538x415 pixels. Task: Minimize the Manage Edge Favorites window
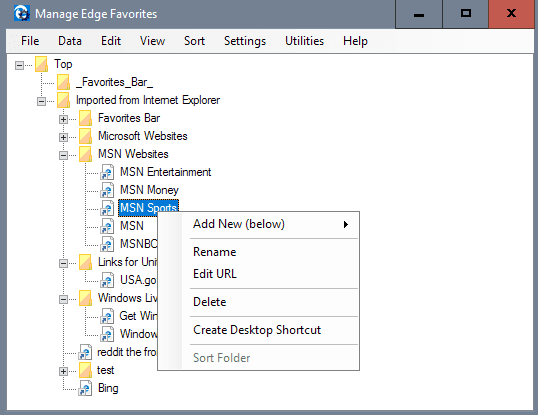[x=419, y=14]
